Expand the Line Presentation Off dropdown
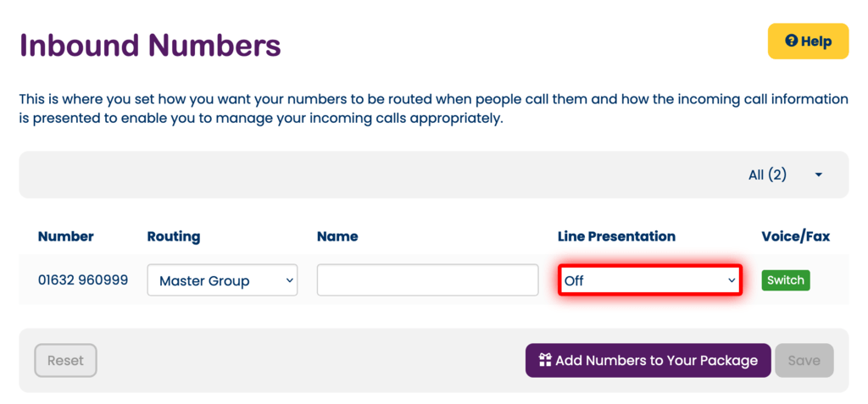Viewport: 868px width, 404px height. (x=649, y=280)
